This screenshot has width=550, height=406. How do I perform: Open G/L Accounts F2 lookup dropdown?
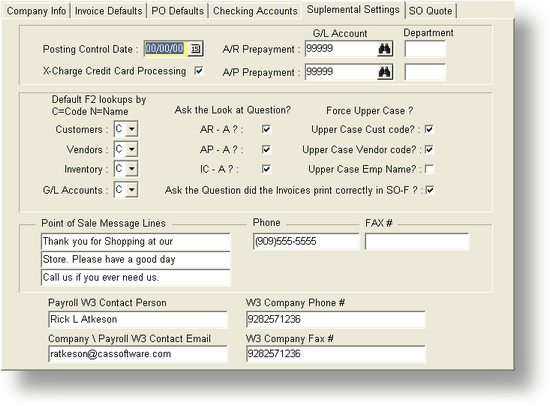tap(132, 190)
